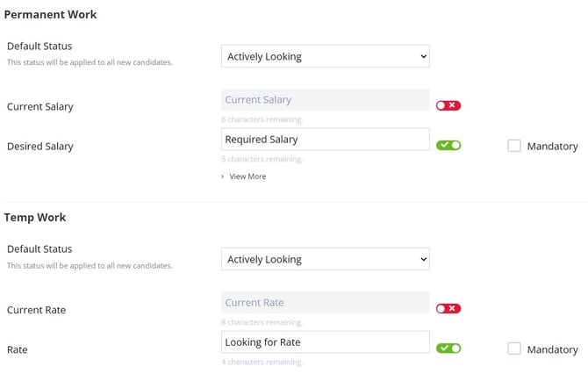Click the greyed Current Rate text field

click(x=325, y=303)
